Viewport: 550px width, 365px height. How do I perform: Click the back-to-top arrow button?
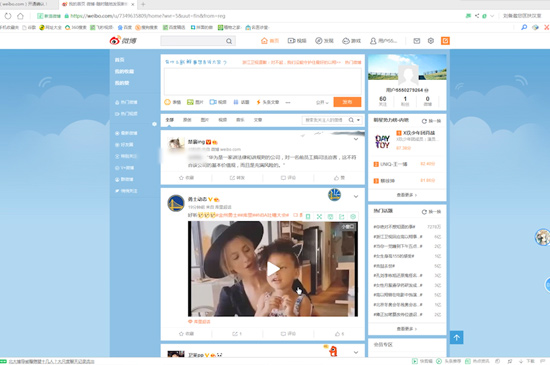(x=456, y=337)
